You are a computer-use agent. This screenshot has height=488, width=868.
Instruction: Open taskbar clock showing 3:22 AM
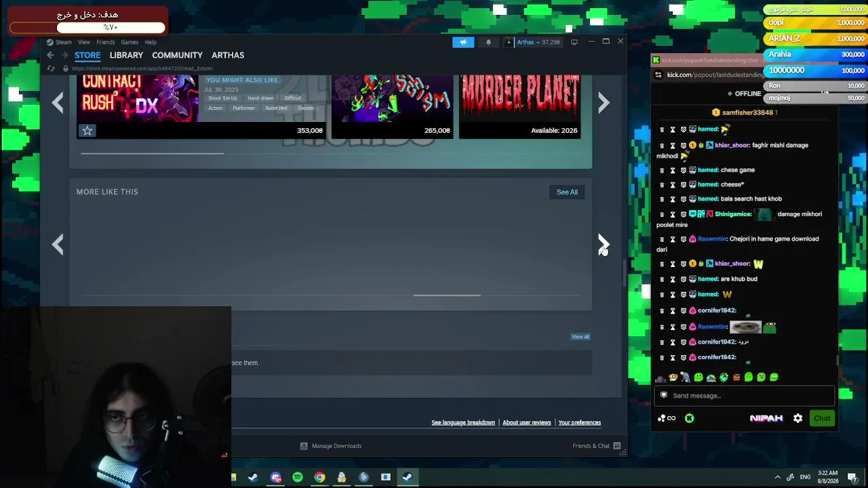[x=827, y=477]
